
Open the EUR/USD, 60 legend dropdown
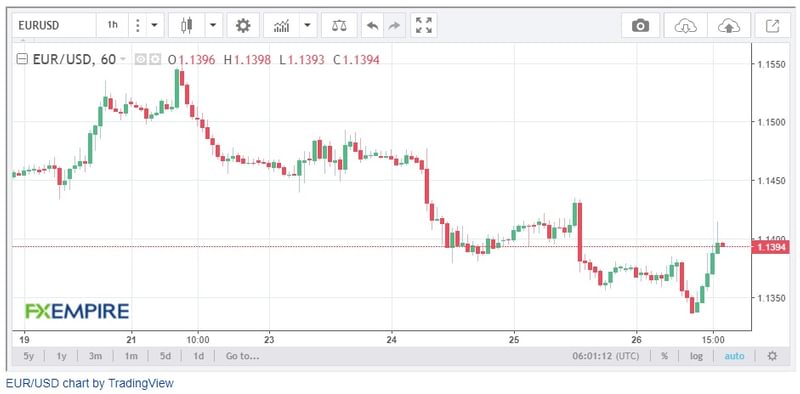(x=122, y=60)
